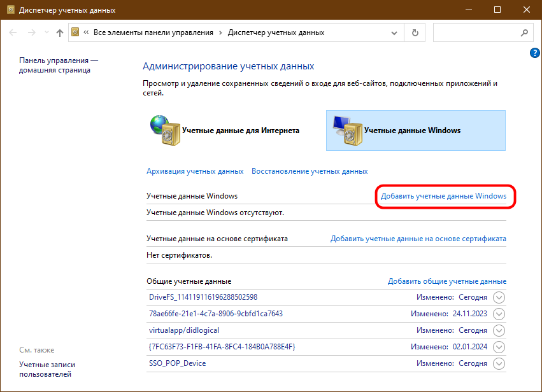
Task: Click the Credential Manager icon in the address bar
Action: click(x=75, y=32)
